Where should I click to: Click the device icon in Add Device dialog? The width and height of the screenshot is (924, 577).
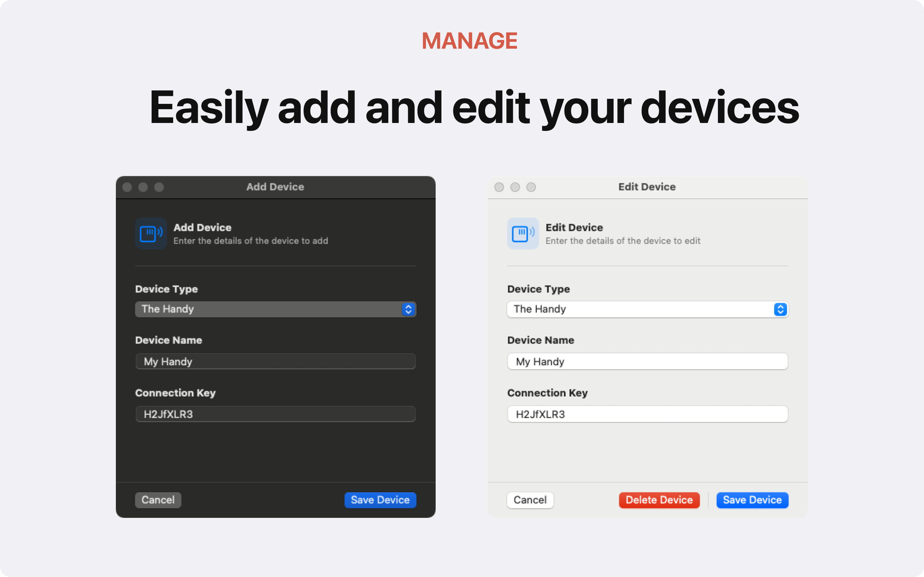pyautogui.click(x=151, y=233)
